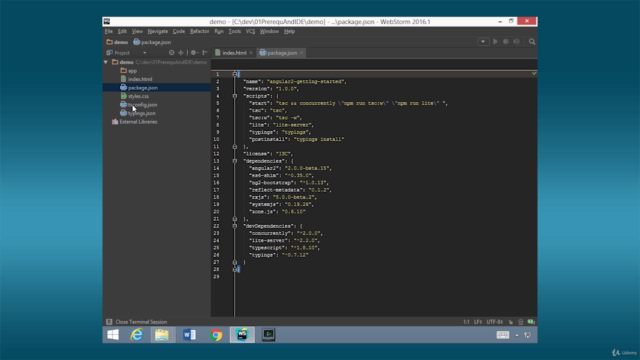The image size is (640, 360).
Task: Select the app folder in project tree
Action: tap(132, 71)
